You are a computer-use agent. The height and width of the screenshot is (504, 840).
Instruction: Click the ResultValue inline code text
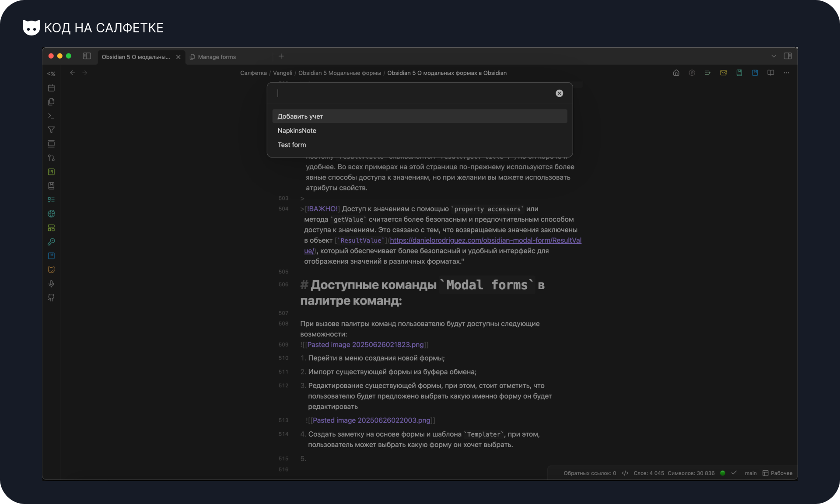(x=360, y=241)
